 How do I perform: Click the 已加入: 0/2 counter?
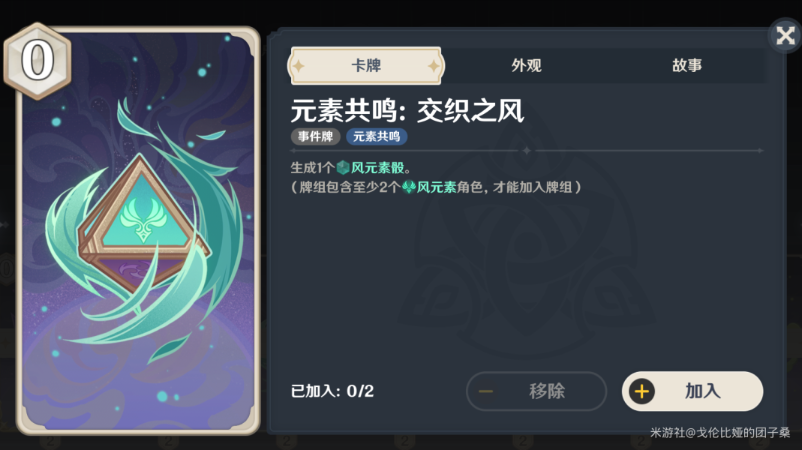click(332, 391)
